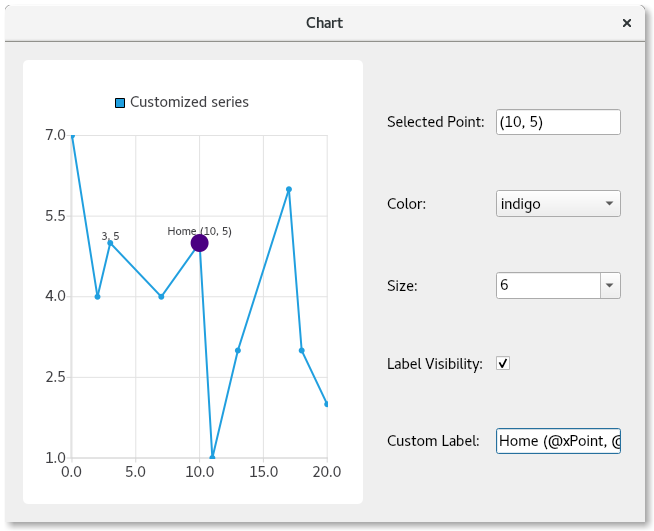Image resolution: width=654 pixels, height=531 pixels.
Task: Click the Label Visibility text label
Action: pyautogui.click(x=434, y=364)
